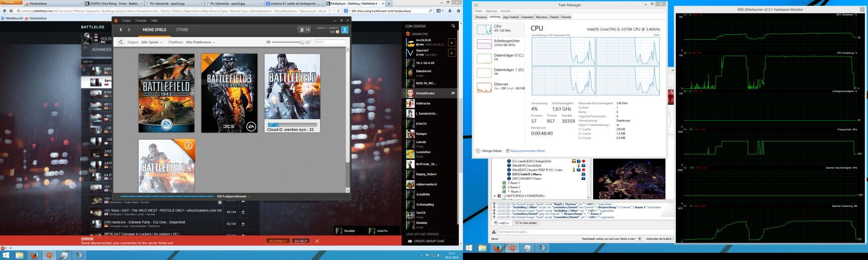Switch to Prozesse tab
This screenshot has height=260, width=868.
[481, 17]
